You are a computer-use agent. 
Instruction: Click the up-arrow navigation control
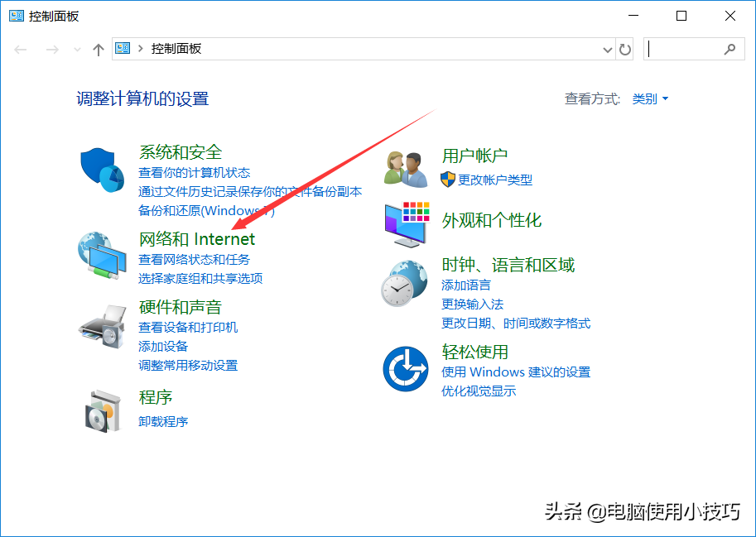click(98, 49)
